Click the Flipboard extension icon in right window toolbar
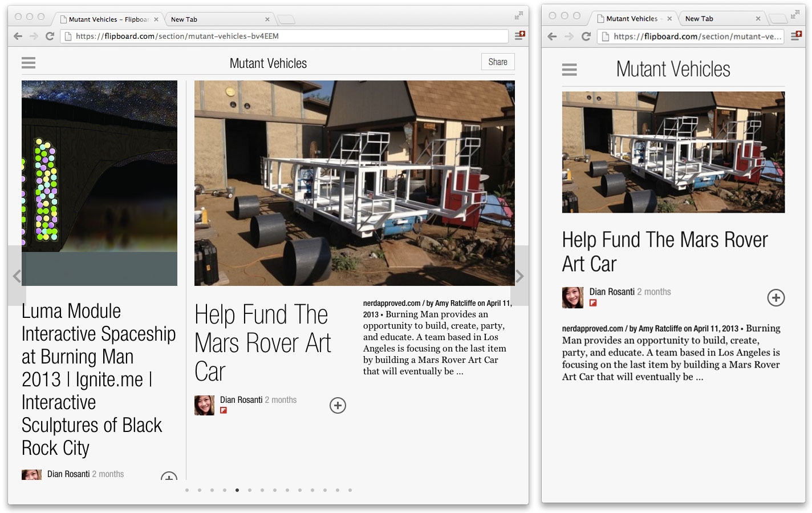The width and height of the screenshot is (812, 513). pos(796,36)
